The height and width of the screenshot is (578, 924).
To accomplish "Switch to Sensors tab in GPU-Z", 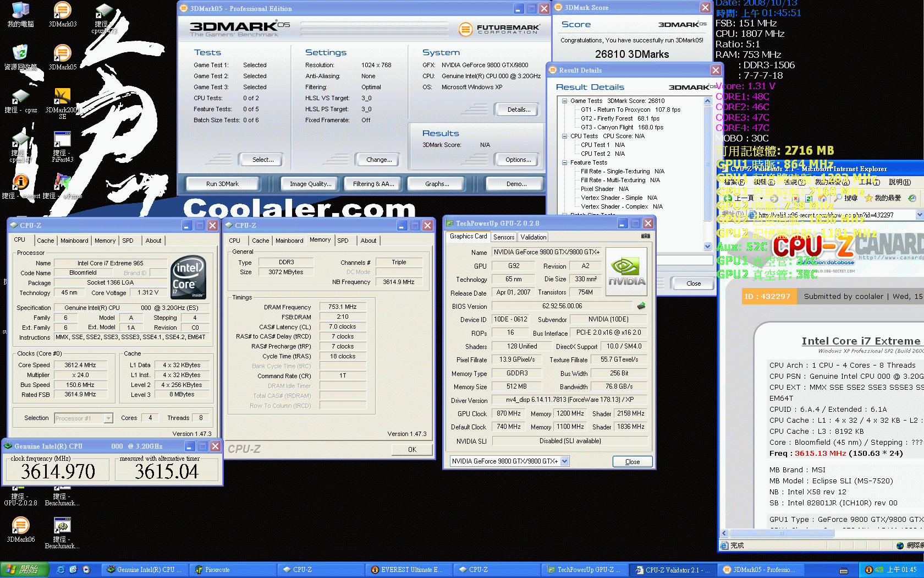I will (x=504, y=237).
